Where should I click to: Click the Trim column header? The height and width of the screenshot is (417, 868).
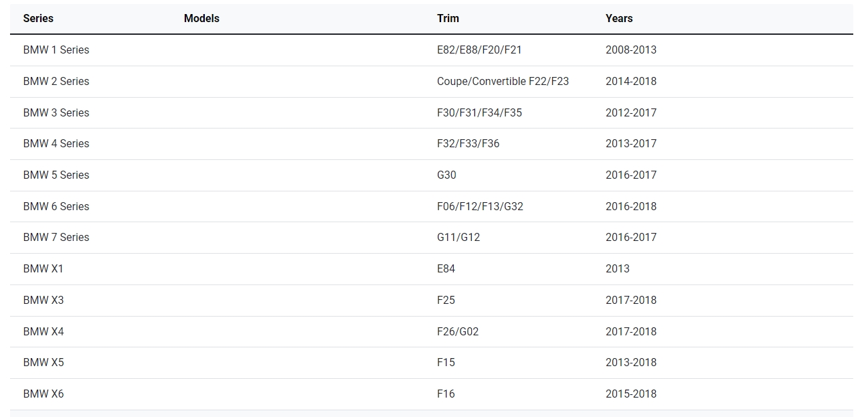(448, 19)
